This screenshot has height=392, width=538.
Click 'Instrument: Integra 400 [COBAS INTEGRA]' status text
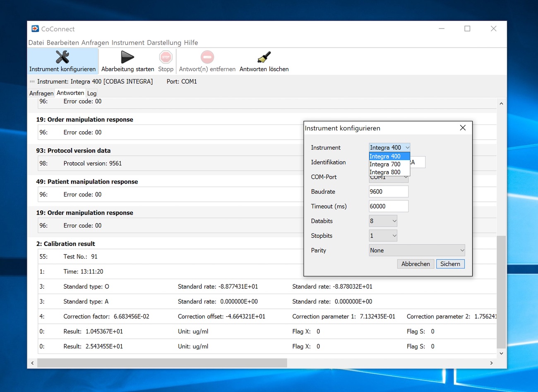click(95, 81)
